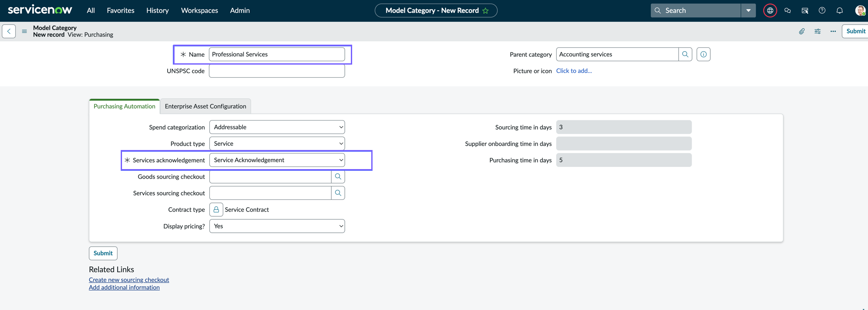868x310 pixels.
Task: Unlock Contract type with lock icon
Action: pos(216,209)
